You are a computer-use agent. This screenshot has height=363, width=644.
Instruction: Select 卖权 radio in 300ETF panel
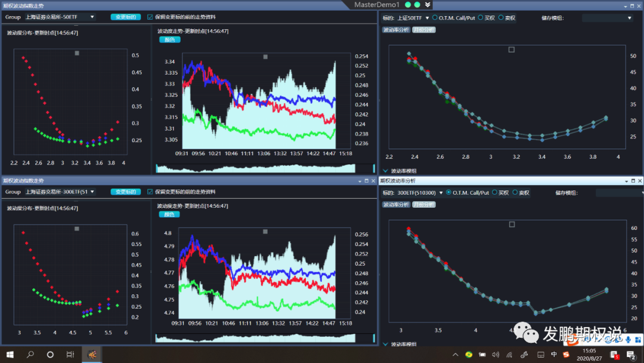[x=515, y=192]
